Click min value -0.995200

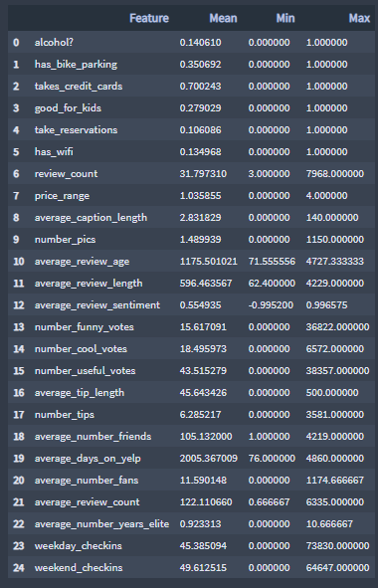point(271,304)
